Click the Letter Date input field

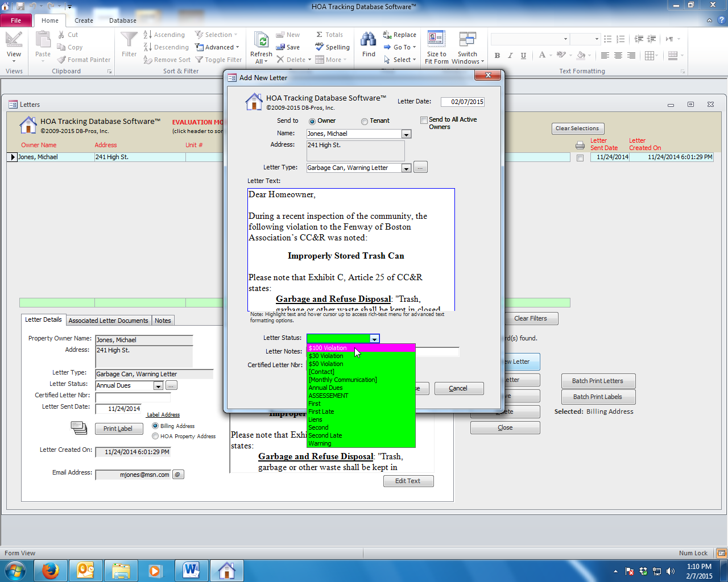tap(462, 102)
